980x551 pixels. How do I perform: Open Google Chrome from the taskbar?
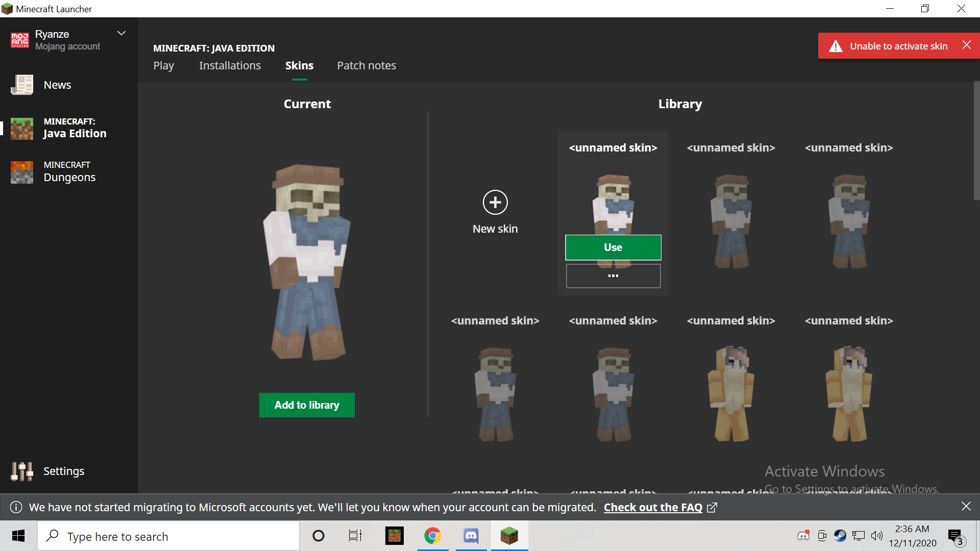432,536
